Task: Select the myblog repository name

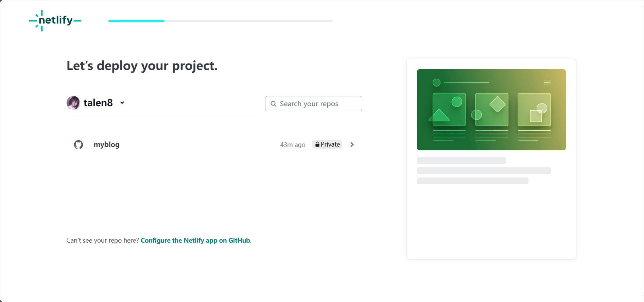Action: pos(106,145)
